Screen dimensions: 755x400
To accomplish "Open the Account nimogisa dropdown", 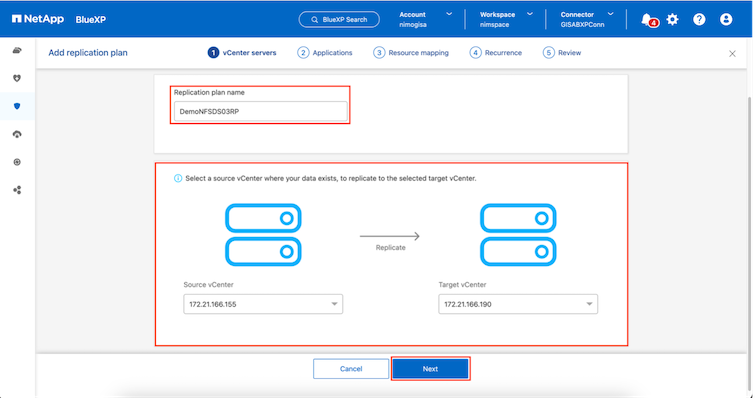I will 425,19.
